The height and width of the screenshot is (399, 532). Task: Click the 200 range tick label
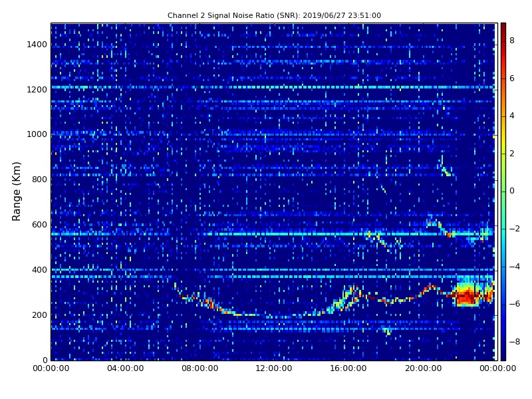[x=39, y=315]
